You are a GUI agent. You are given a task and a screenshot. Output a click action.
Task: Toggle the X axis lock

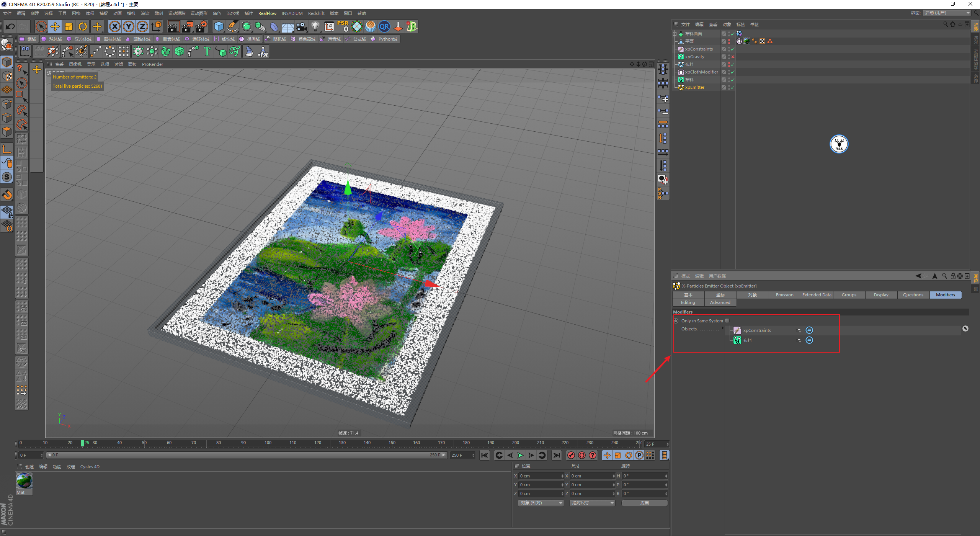tap(115, 26)
